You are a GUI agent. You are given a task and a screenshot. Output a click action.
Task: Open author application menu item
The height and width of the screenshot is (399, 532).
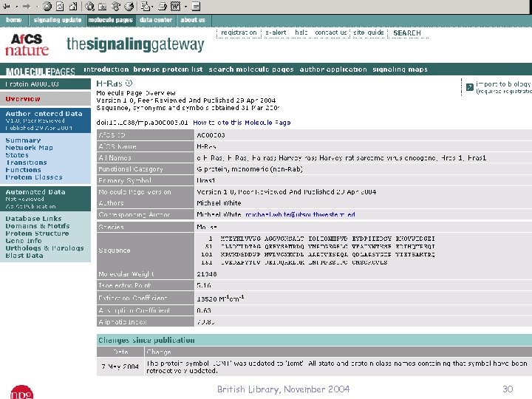click(333, 69)
